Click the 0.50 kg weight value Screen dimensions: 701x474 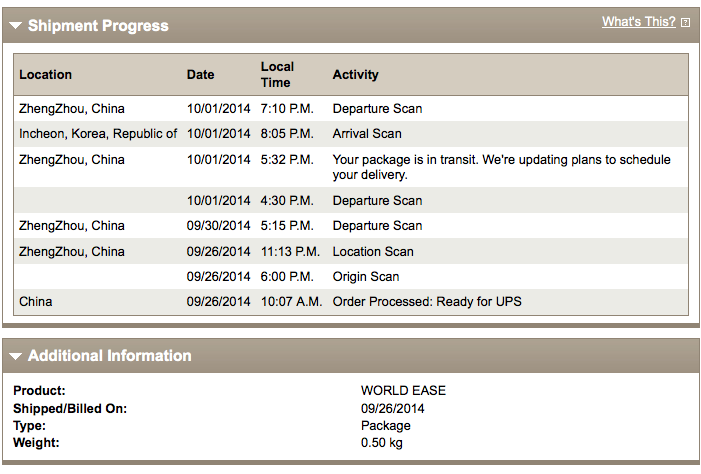click(381, 443)
